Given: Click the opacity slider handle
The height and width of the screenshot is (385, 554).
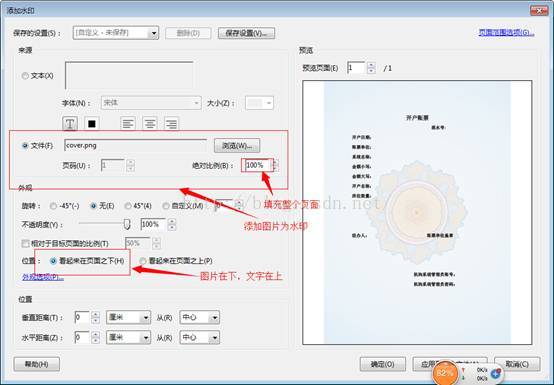Looking at the screenshot, I should coord(127,224).
